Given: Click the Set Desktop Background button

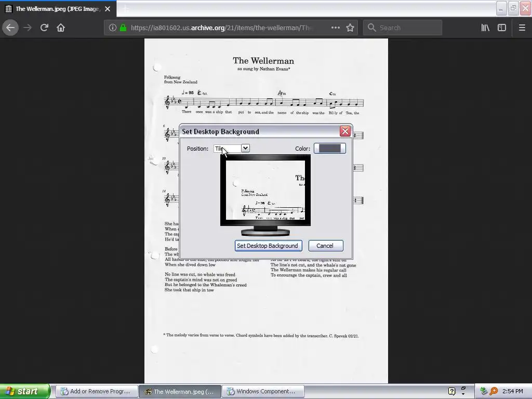Looking at the screenshot, I should point(268,246).
